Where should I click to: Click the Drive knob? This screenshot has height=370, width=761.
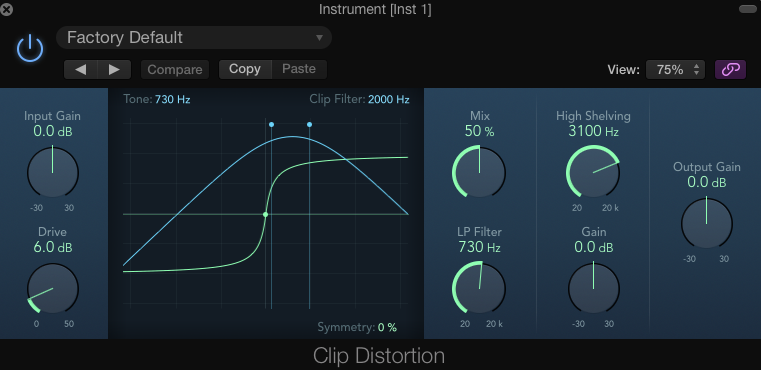pyautogui.click(x=53, y=288)
